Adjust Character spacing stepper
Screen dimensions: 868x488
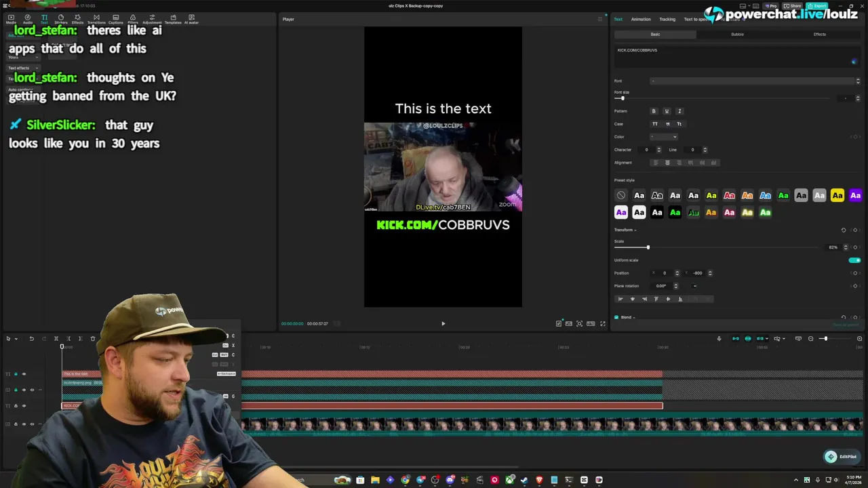pos(658,150)
